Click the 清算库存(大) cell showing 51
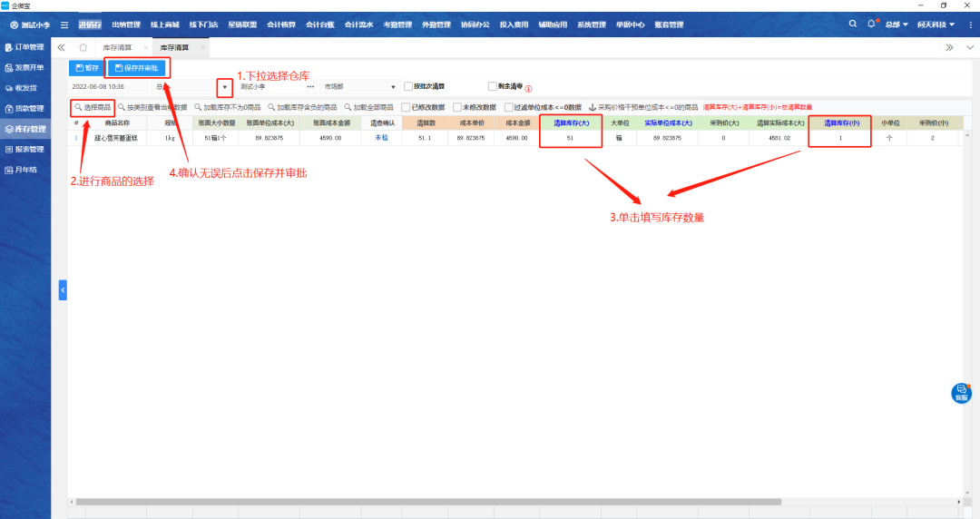Image resolution: width=980 pixels, height=519 pixels. (x=569, y=138)
